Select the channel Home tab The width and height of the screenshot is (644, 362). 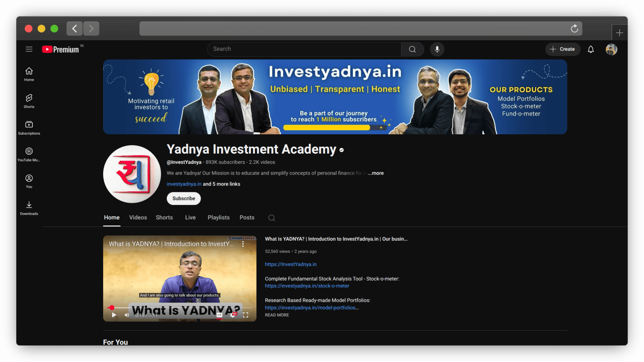click(112, 218)
